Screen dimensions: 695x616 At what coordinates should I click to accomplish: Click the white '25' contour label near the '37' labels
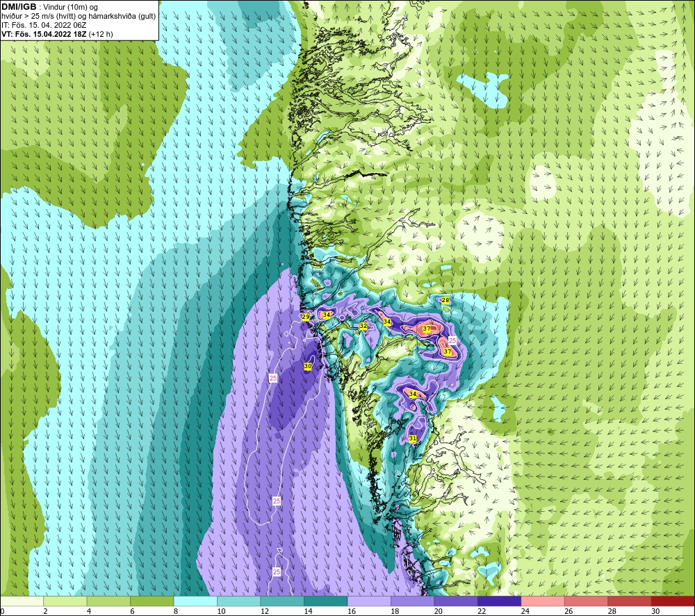452,340
